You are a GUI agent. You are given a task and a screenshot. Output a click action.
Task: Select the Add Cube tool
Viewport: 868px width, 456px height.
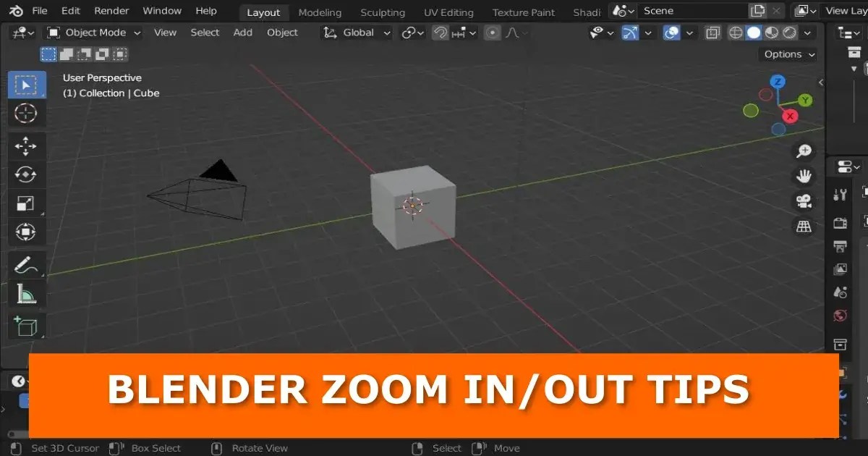coord(26,326)
